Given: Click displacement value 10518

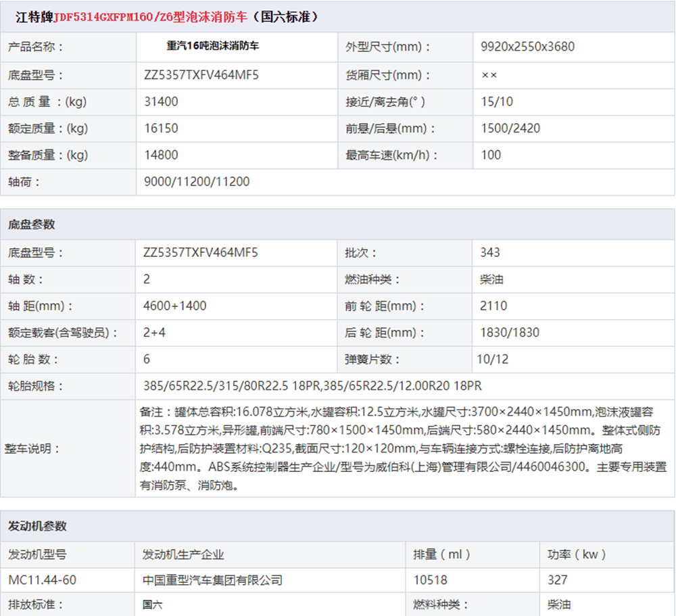Looking at the screenshot, I should pos(430,580).
